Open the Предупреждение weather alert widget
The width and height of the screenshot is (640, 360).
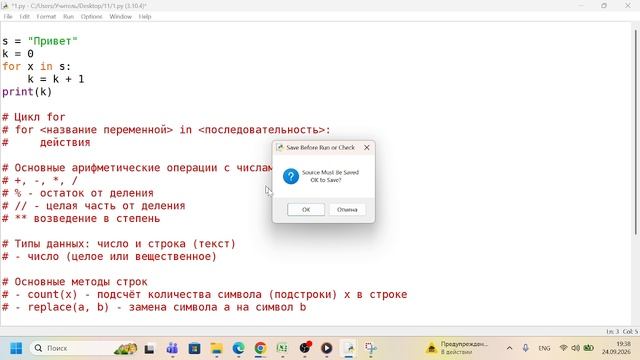click(457, 348)
